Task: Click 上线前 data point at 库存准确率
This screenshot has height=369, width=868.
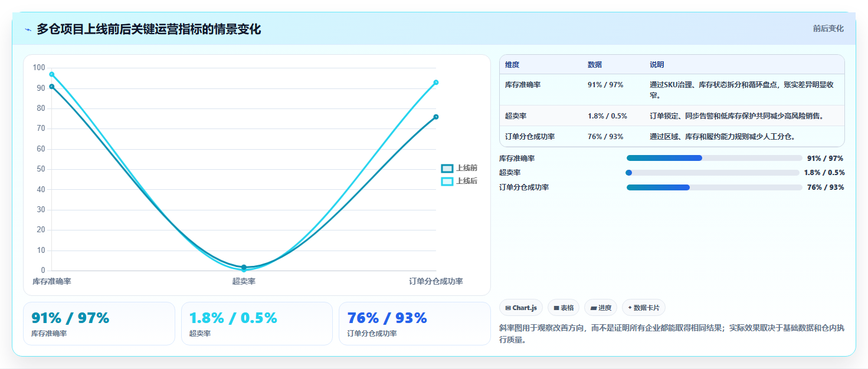Action: coord(52,87)
